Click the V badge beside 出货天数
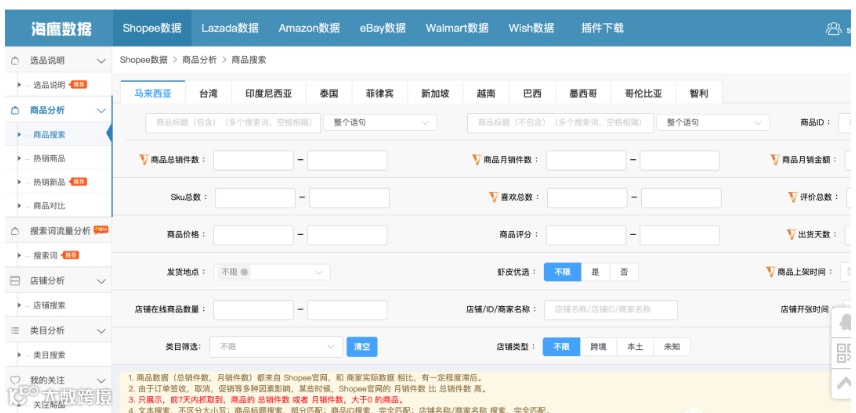The width and height of the screenshot is (856, 413). 791,234
